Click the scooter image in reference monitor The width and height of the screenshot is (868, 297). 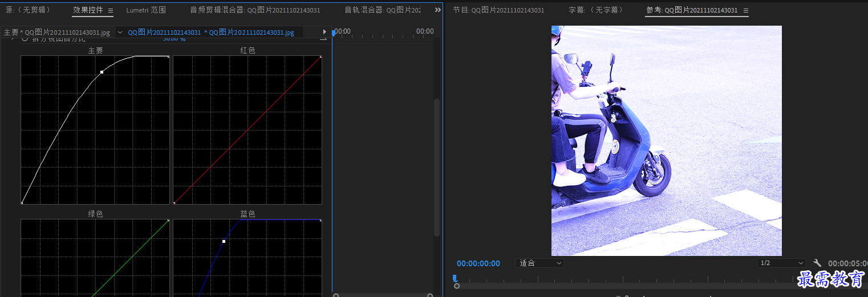667,141
